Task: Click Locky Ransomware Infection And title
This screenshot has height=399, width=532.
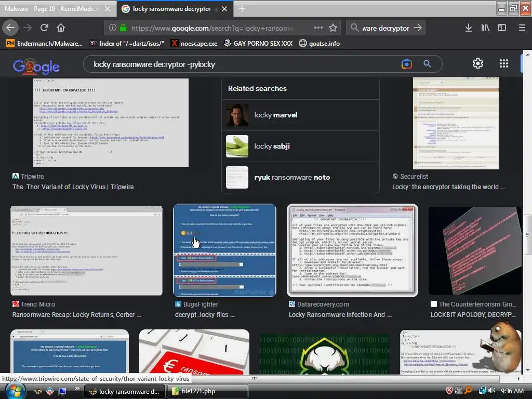Action: click(340, 315)
